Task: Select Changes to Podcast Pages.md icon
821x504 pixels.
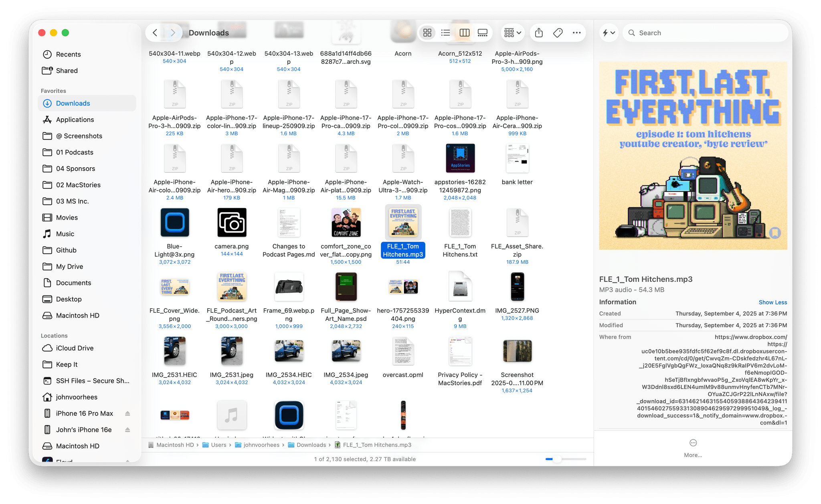Action: point(289,223)
